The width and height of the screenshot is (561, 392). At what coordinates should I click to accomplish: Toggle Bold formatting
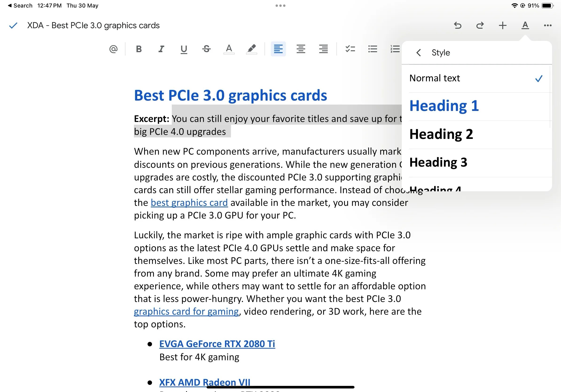click(139, 49)
